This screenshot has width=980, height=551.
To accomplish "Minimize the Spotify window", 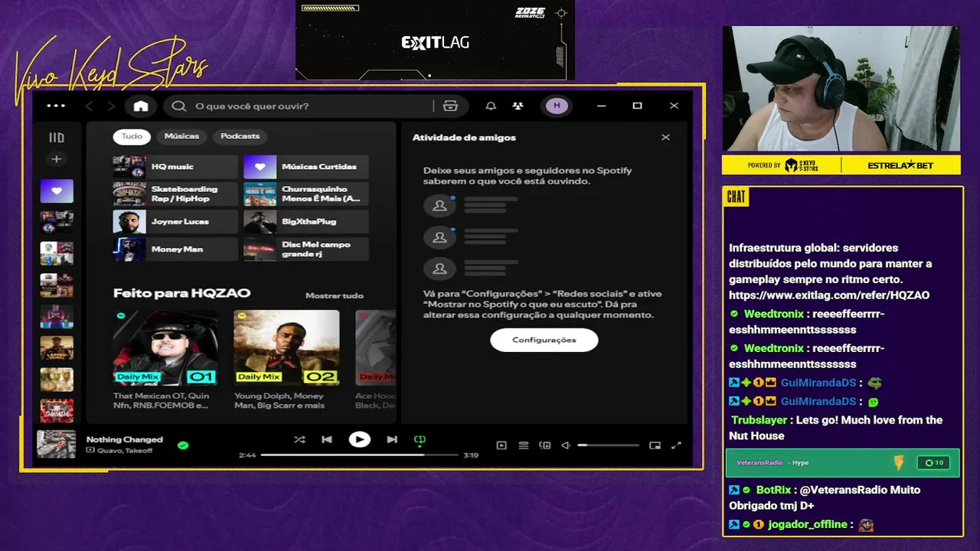I will coord(602,106).
